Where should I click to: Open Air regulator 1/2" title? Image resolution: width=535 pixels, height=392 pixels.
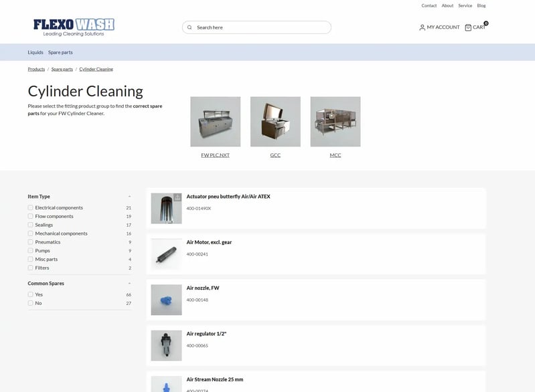click(x=206, y=334)
